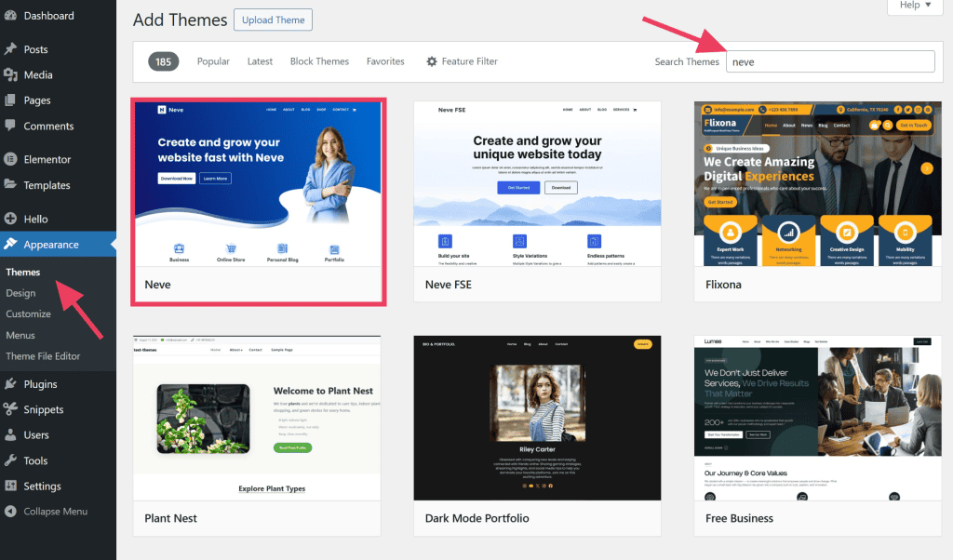Open the Media library icon
The height and width of the screenshot is (560, 953).
(13, 74)
